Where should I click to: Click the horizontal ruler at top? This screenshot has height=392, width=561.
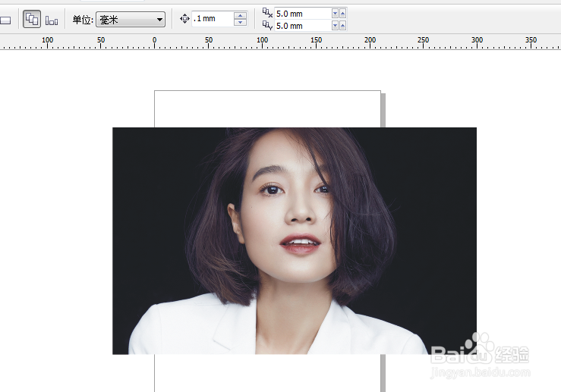(x=281, y=42)
